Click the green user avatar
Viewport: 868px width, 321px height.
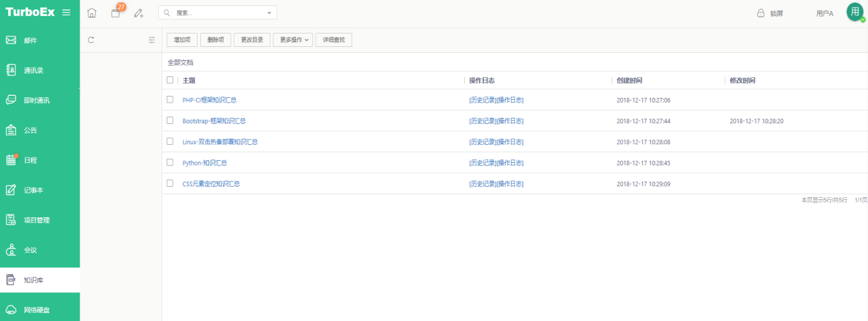pyautogui.click(x=855, y=12)
